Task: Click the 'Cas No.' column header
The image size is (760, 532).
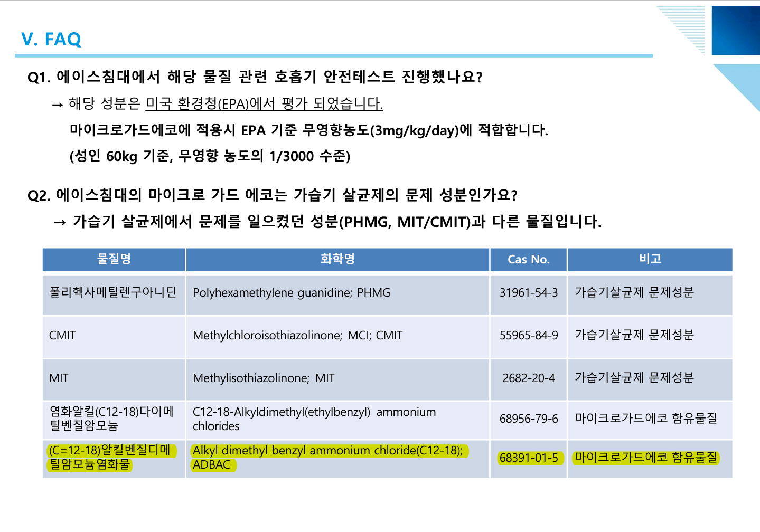Action: (529, 259)
